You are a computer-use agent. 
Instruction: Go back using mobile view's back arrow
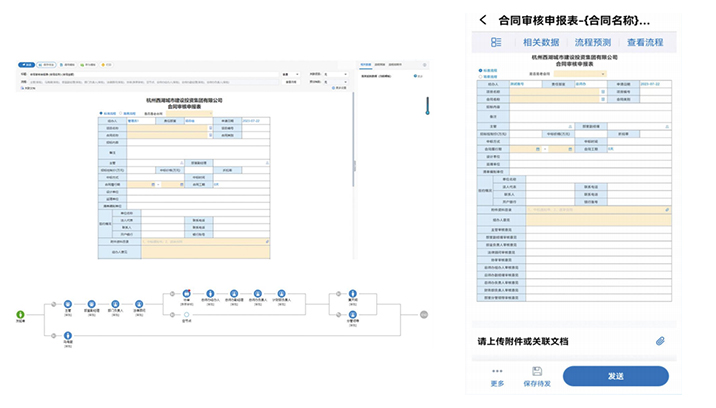click(x=483, y=20)
